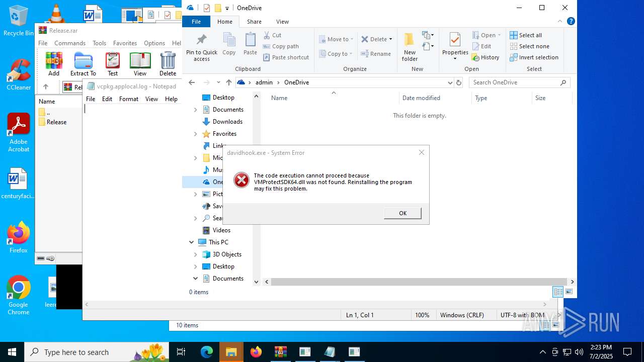Click Cut in the Clipboard group
This screenshot has width=644, height=362.
point(273,35)
